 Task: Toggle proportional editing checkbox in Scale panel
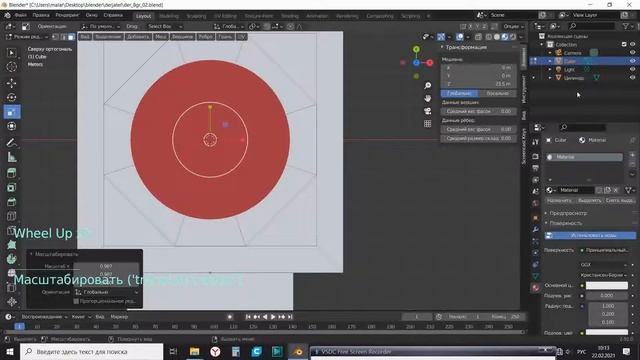tap(76, 301)
